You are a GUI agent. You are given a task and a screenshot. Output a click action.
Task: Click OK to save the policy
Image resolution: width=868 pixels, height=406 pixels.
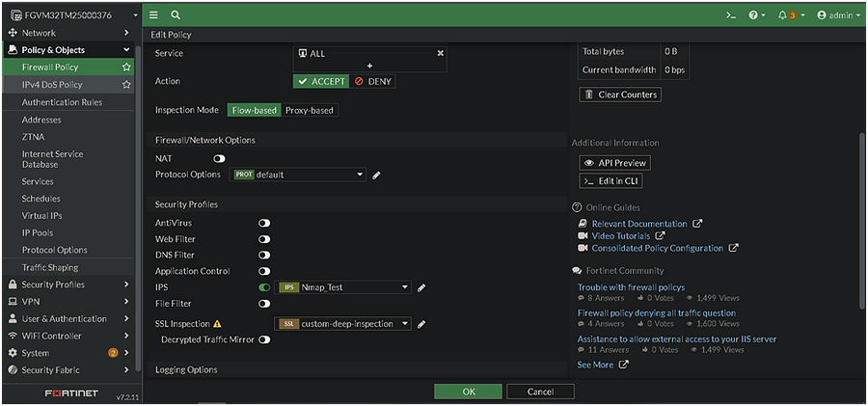469,392
